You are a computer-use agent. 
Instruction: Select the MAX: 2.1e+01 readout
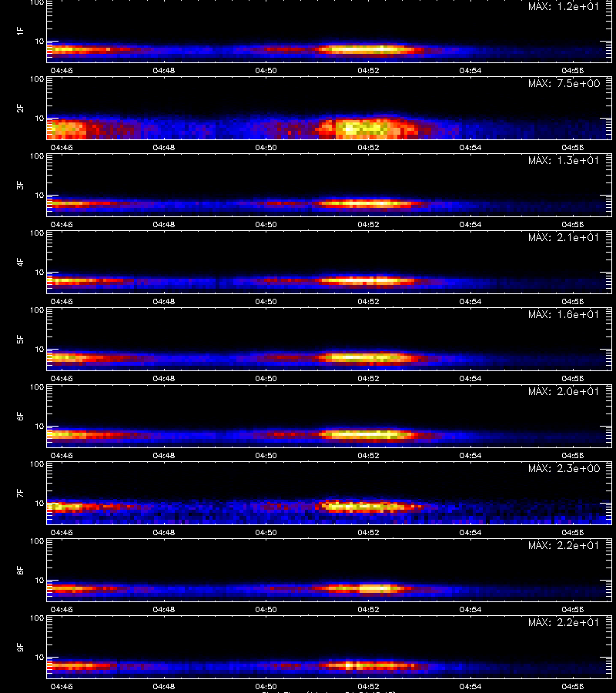[564, 237]
